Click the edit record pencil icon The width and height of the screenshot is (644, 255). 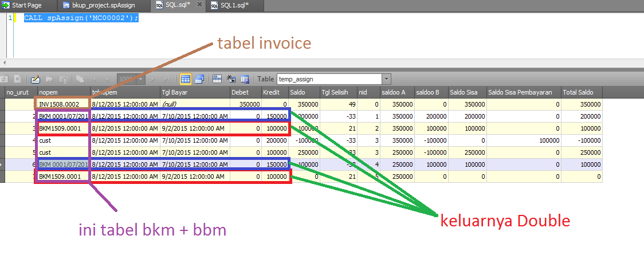[x=36, y=79]
